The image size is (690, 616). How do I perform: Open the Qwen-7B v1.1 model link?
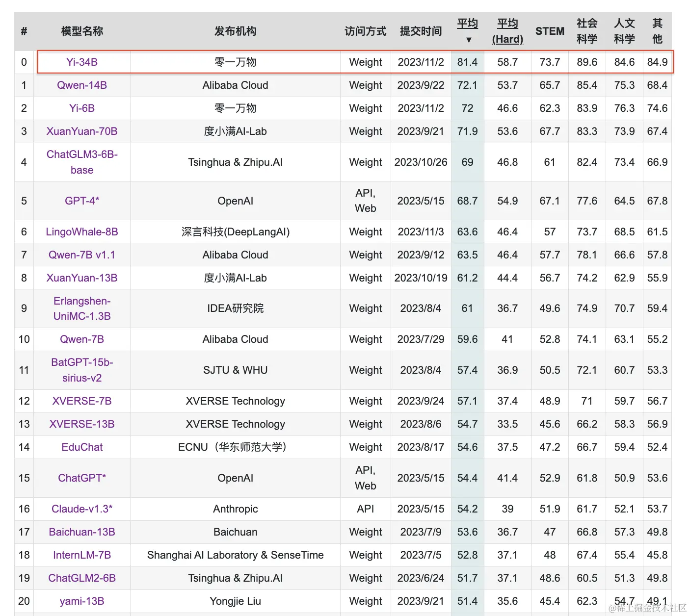click(x=82, y=255)
